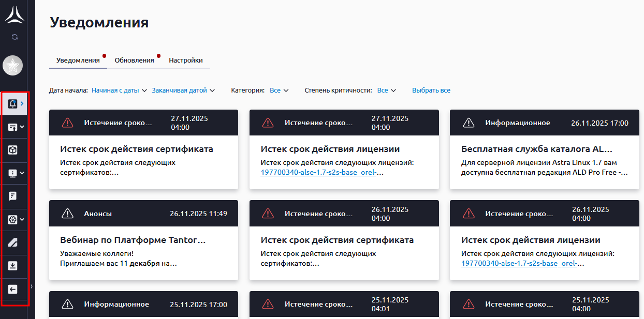Open the "Начиная с даты" date dropdown
The width and height of the screenshot is (644, 319).
click(119, 90)
